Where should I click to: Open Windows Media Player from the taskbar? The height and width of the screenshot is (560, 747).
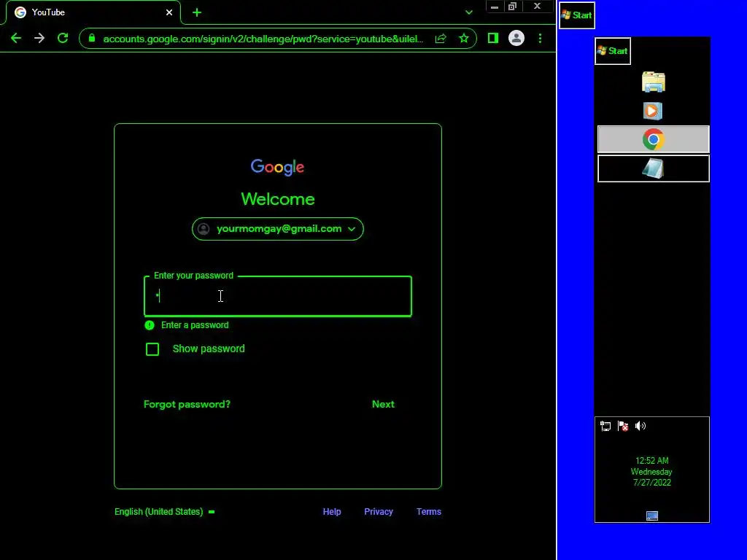pos(653,111)
